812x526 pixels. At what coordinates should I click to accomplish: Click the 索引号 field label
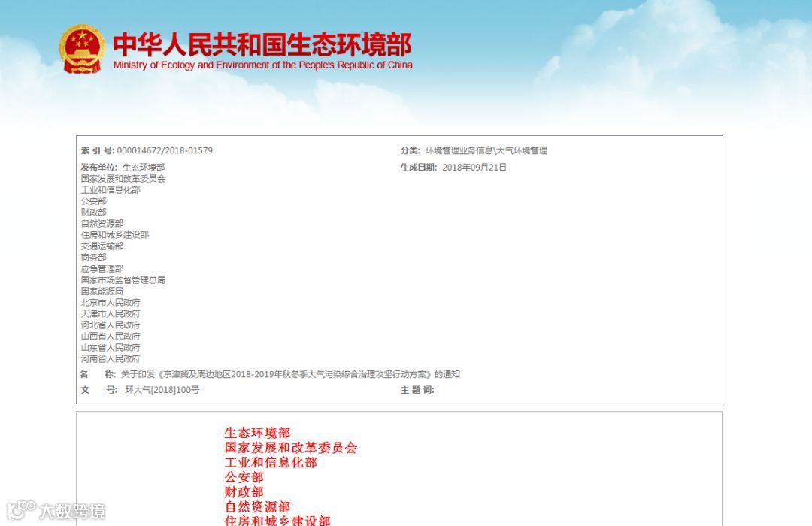coord(97,150)
